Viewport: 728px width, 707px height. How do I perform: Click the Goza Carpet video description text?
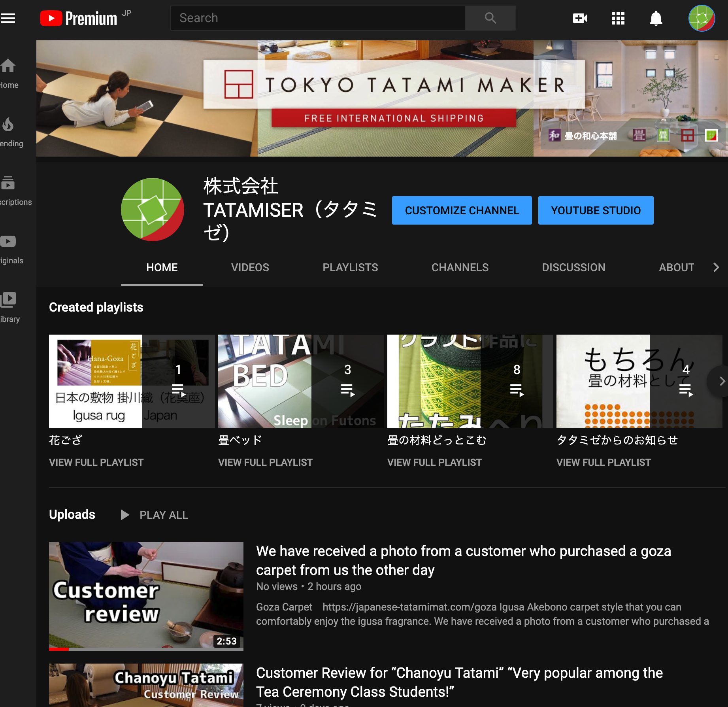pos(482,614)
